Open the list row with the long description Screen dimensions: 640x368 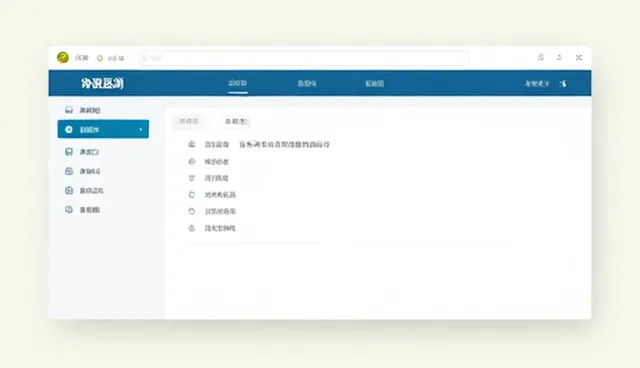pyautogui.click(x=258, y=144)
